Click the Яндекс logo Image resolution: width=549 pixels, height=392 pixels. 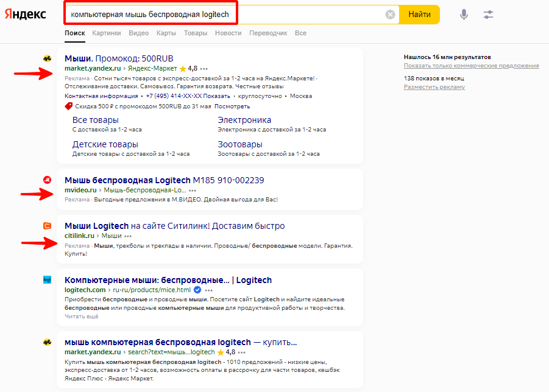coord(25,15)
